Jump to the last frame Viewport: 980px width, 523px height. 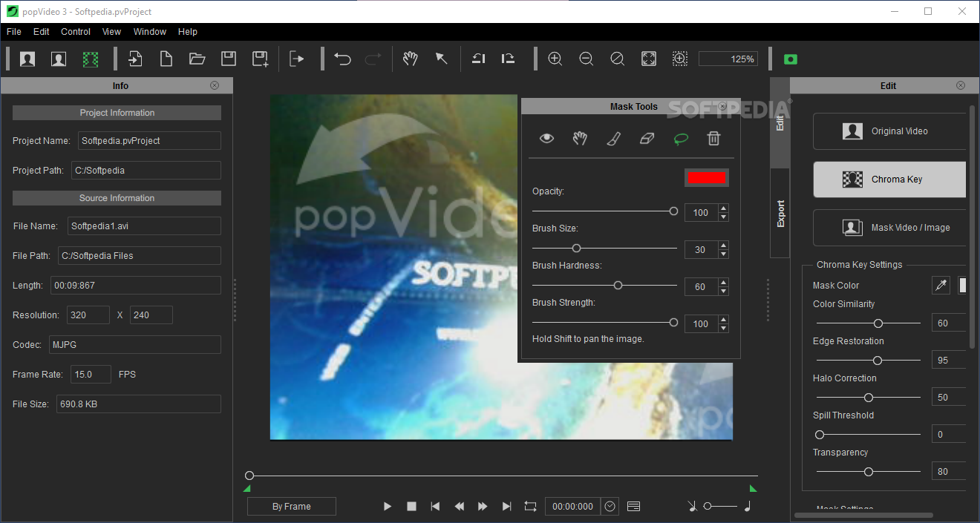(506, 506)
